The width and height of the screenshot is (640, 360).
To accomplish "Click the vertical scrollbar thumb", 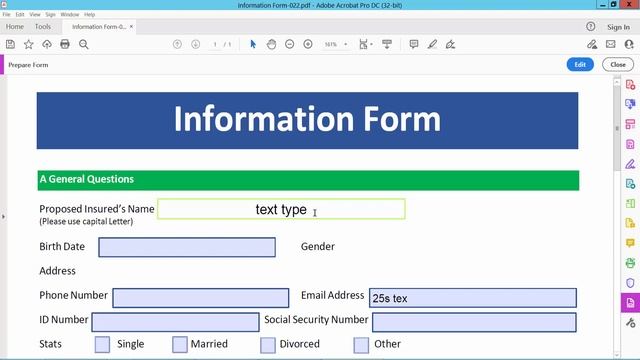I will point(617,129).
